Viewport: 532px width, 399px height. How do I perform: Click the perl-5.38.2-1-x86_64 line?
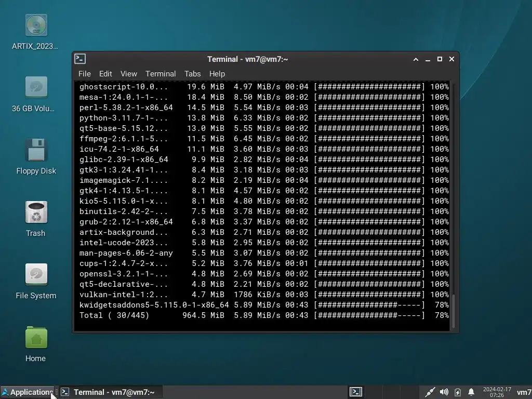264,107
